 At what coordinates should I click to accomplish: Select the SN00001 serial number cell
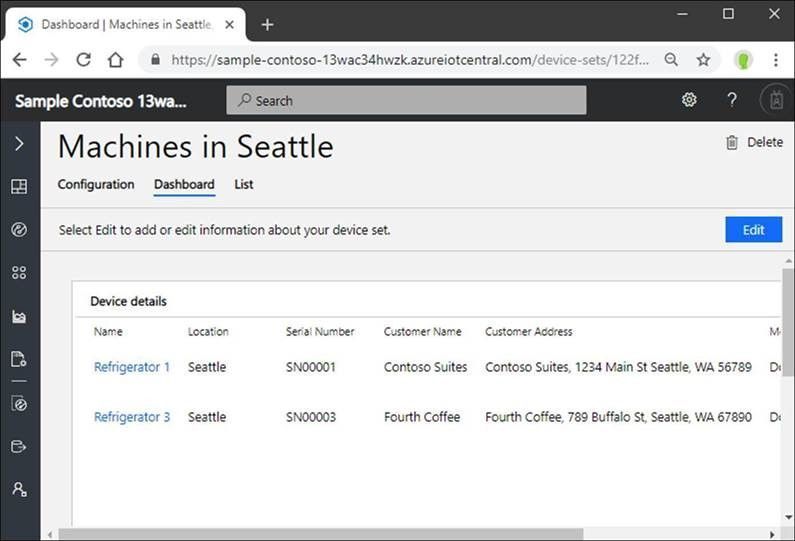click(311, 367)
